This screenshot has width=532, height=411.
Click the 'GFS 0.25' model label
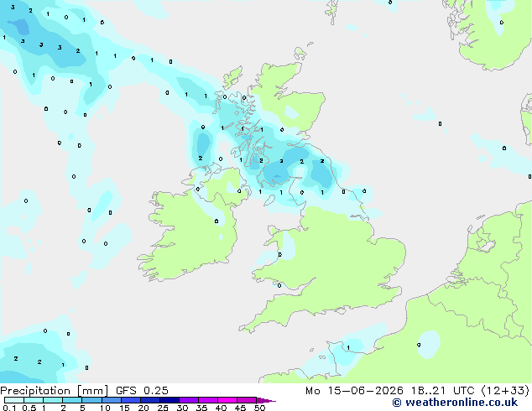(x=142, y=391)
